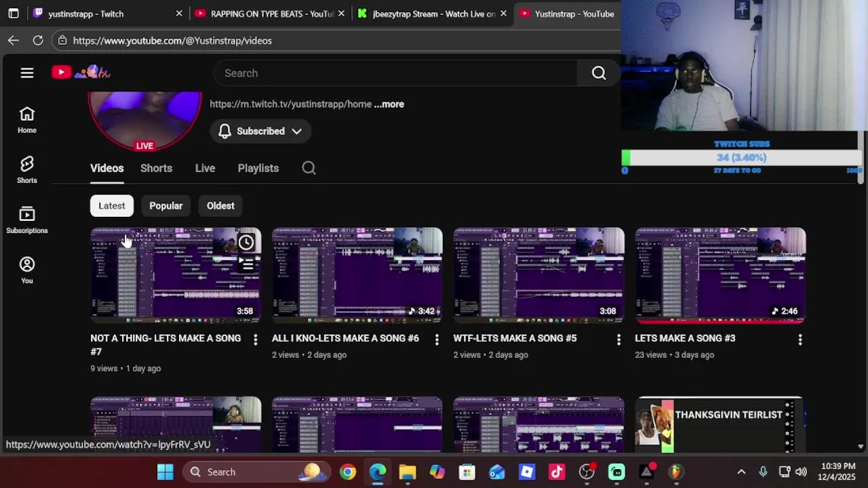Switch to the Playlists tab
868x488 pixels.
258,168
